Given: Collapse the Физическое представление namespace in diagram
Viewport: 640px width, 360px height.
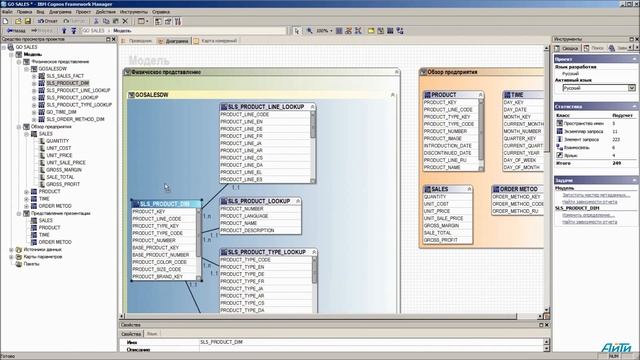Looking at the screenshot, I should (x=396, y=72).
